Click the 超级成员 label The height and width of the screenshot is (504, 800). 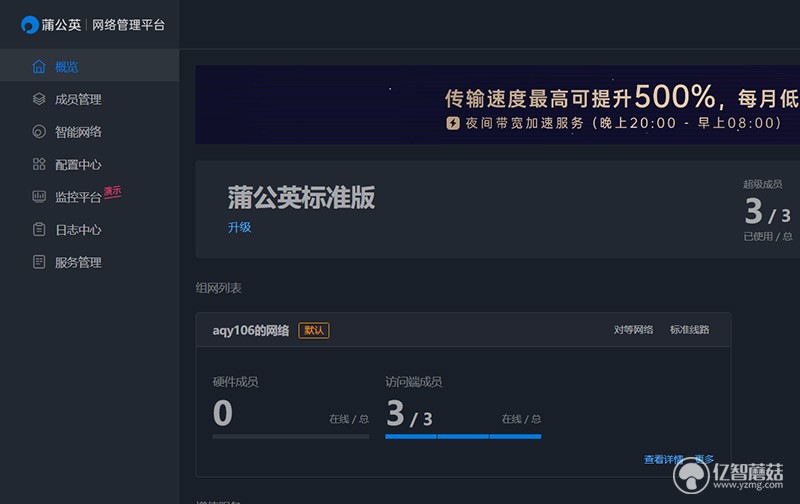point(762,184)
